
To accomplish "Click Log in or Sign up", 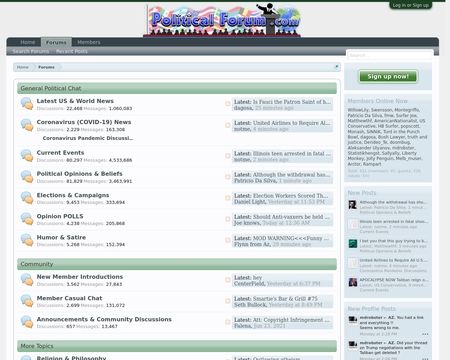I will (x=410, y=5).
